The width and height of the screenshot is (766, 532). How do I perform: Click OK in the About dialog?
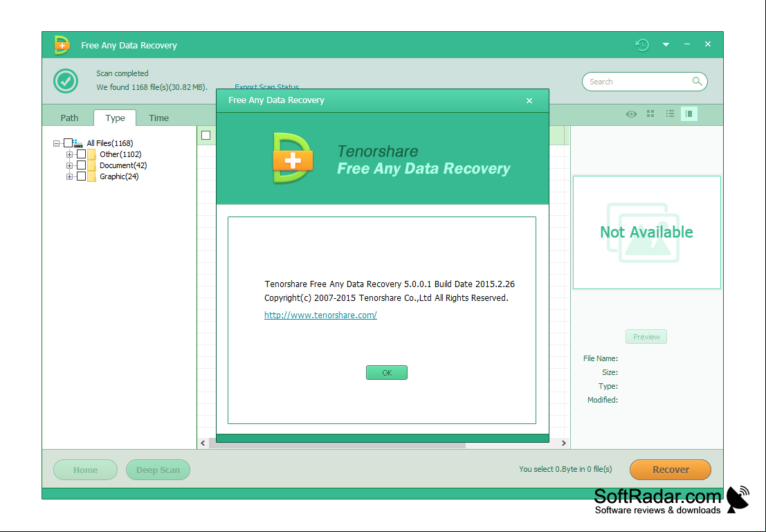(x=386, y=373)
